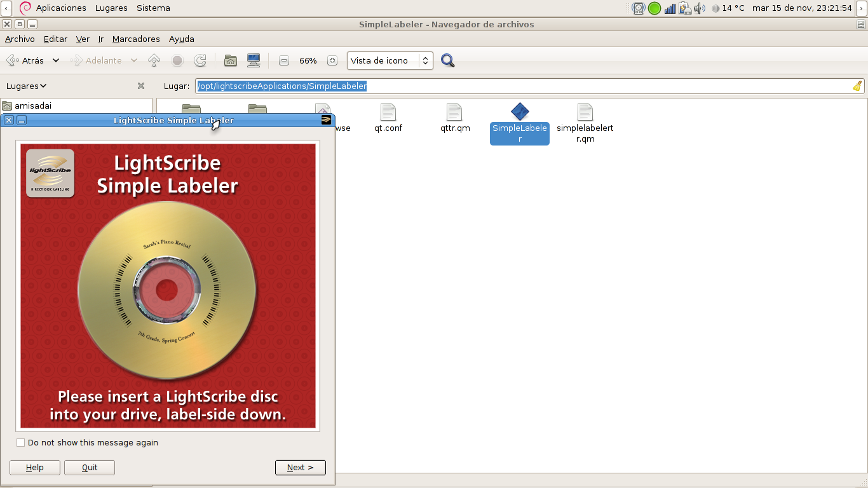Click the disk drive tray icon

(x=639, y=8)
